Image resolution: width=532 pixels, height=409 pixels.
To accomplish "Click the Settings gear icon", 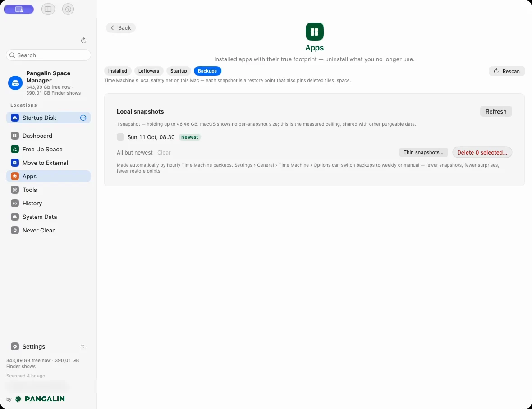I will click(14, 347).
